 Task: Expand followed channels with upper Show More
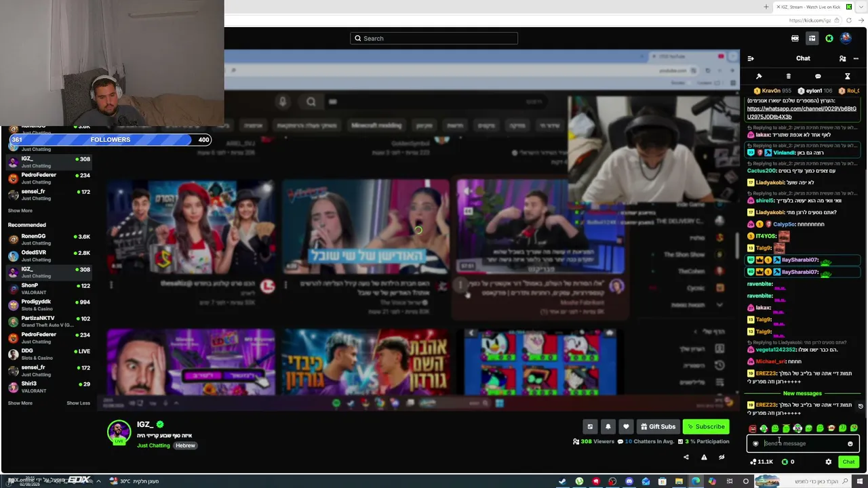pos(20,211)
